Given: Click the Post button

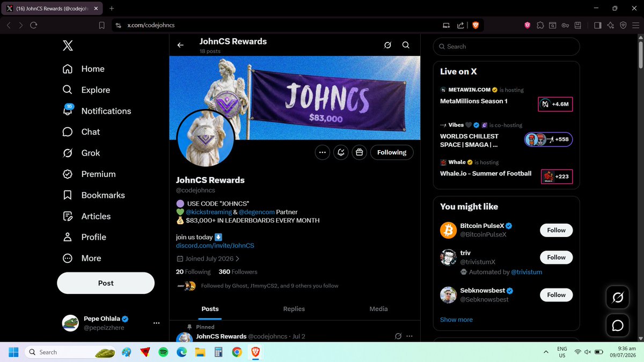Looking at the screenshot, I should [106, 283].
